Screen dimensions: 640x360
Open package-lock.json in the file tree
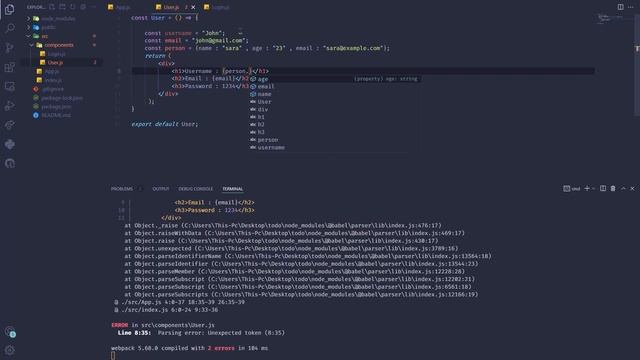coord(62,98)
